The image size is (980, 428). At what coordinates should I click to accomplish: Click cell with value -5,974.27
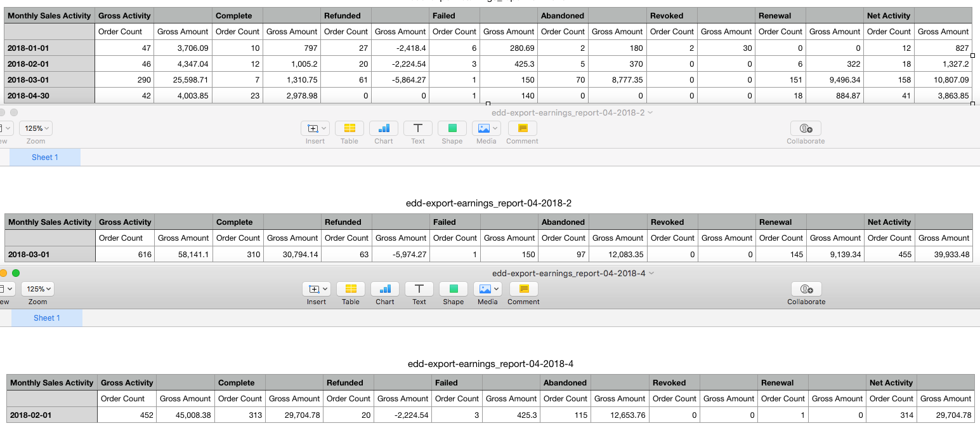click(x=401, y=254)
